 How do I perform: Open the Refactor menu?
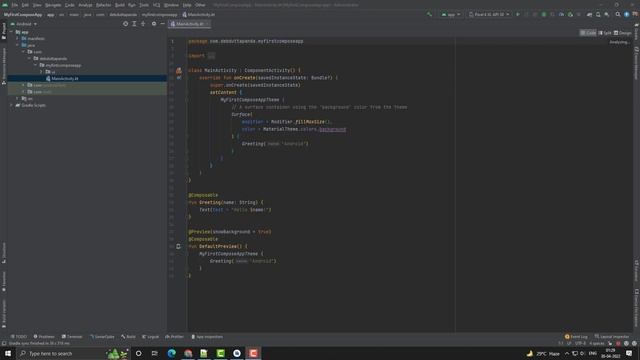pos(103,5)
